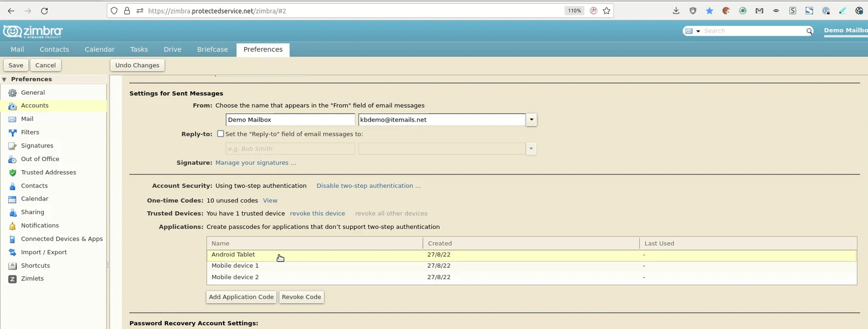Viewport: 868px width, 329px height.
Task: Click the sidebar resize handle dots
Action: pos(107,265)
